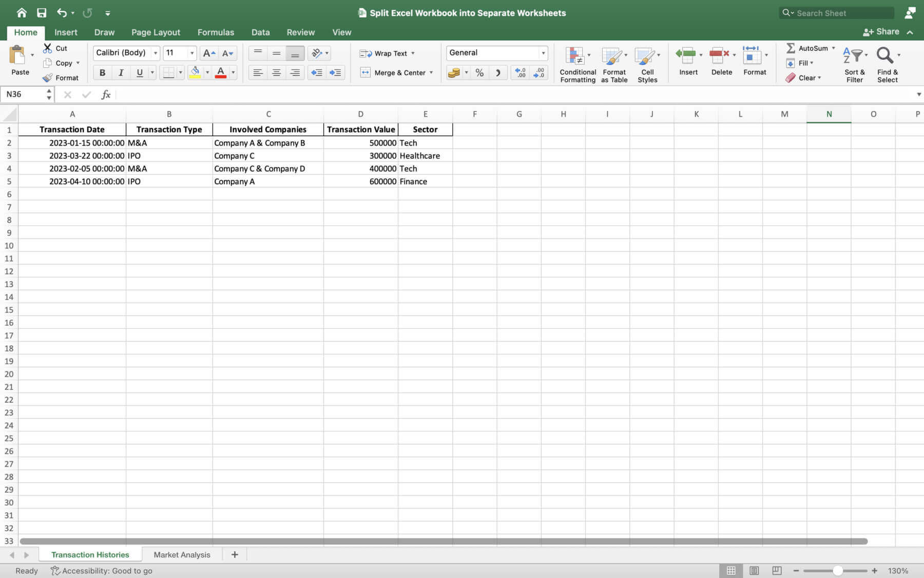
Task: Expand the AutoSum dropdown arrow
Action: coord(833,48)
